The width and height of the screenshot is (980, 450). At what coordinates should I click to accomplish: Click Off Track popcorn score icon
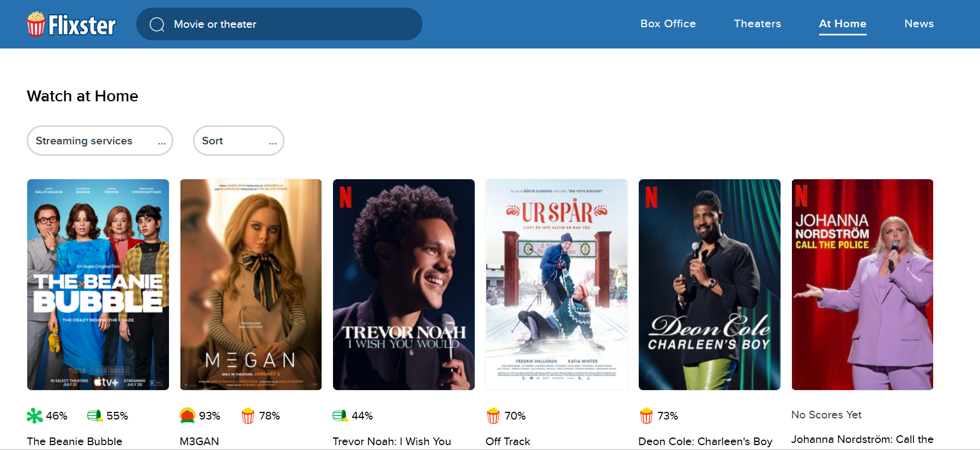point(493,416)
